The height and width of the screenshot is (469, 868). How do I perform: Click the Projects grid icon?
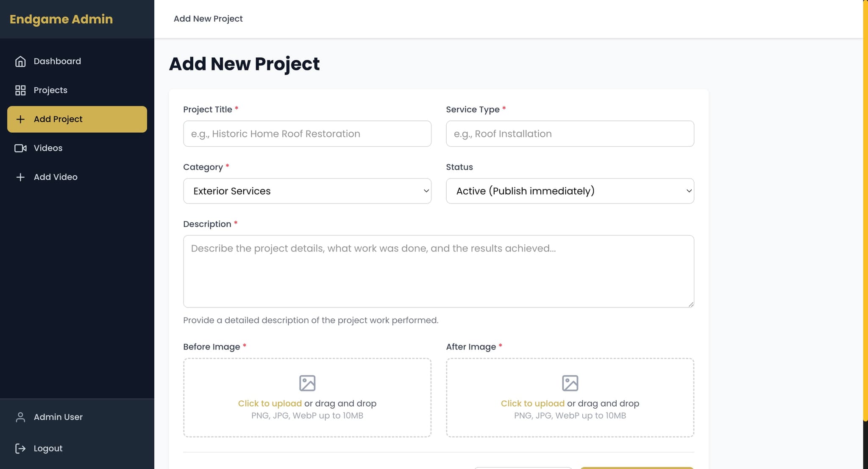point(20,90)
